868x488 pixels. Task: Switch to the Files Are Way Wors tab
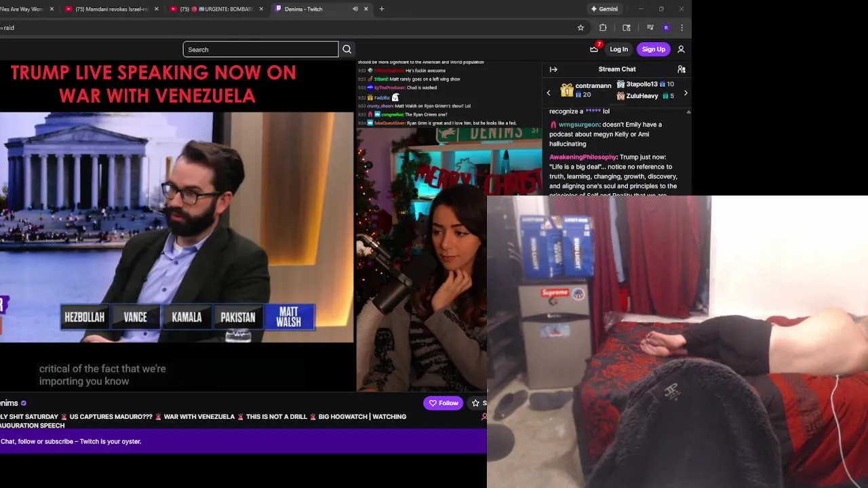22,9
